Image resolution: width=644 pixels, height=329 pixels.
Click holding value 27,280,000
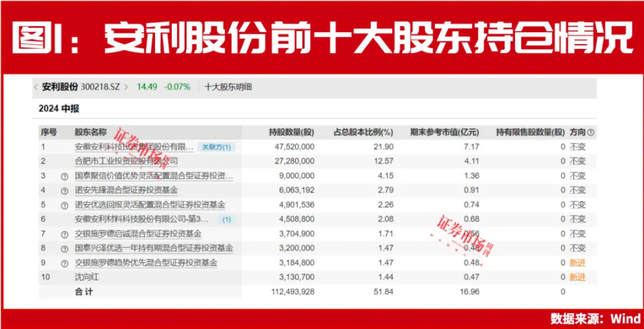[296, 161]
